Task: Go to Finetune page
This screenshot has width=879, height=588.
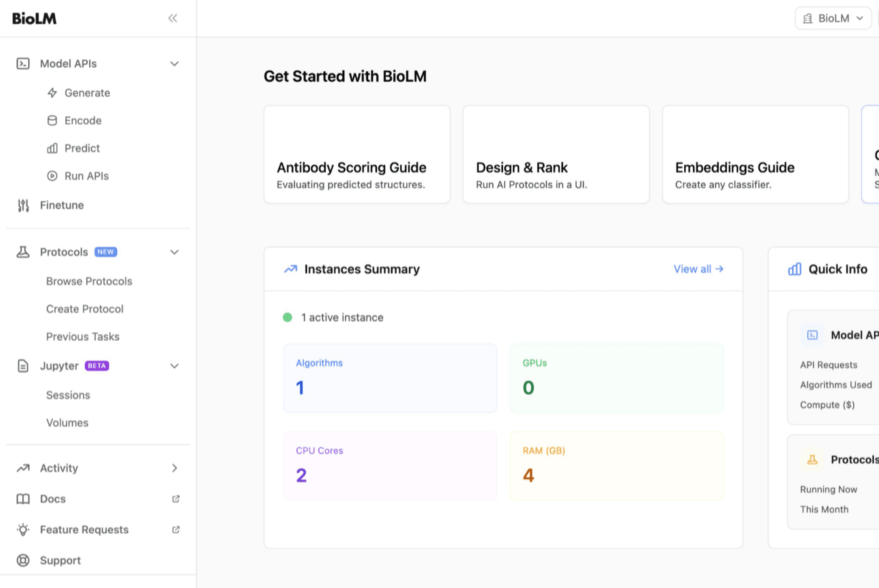Action: (x=62, y=205)
